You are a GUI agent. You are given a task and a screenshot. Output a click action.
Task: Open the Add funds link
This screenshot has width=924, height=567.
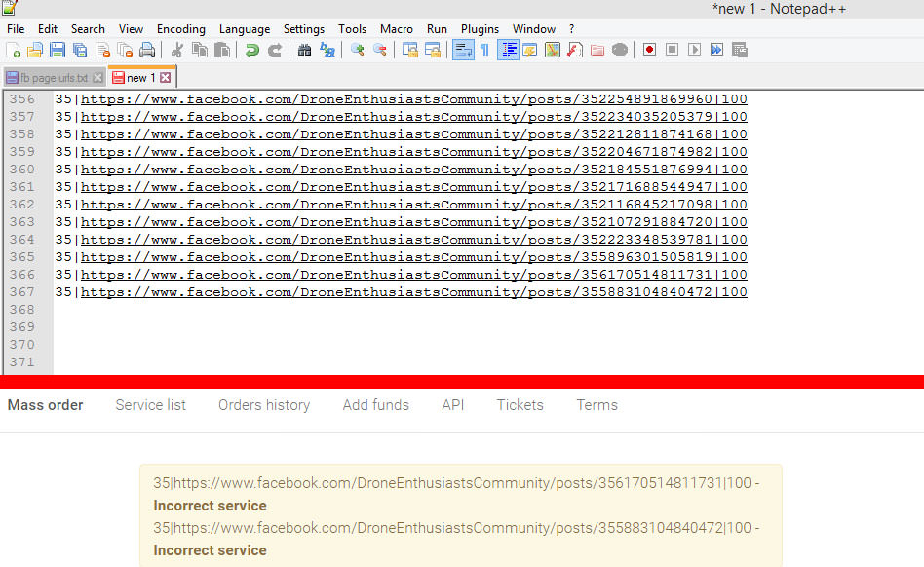(x=376, y=405)
